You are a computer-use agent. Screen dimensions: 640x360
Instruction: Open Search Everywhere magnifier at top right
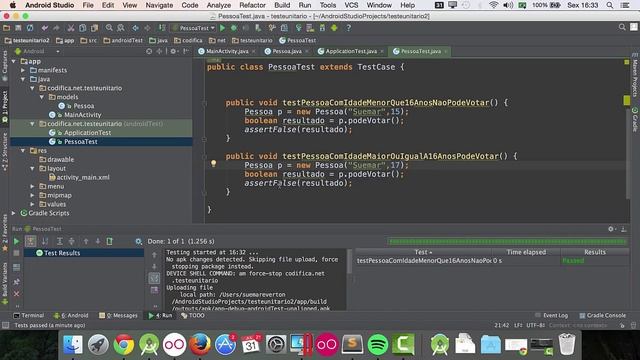pyautogui.click(x=622, y=27)
